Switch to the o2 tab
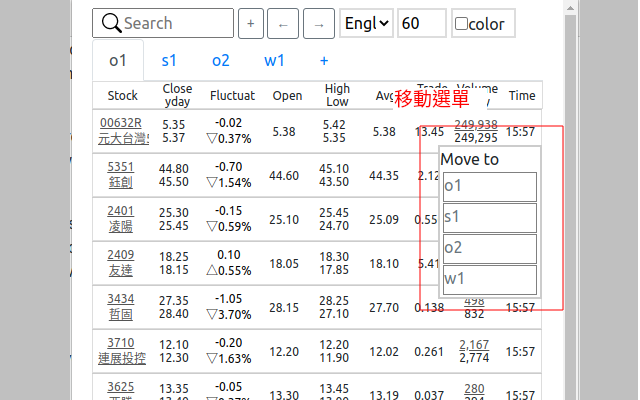 point(221,60)
